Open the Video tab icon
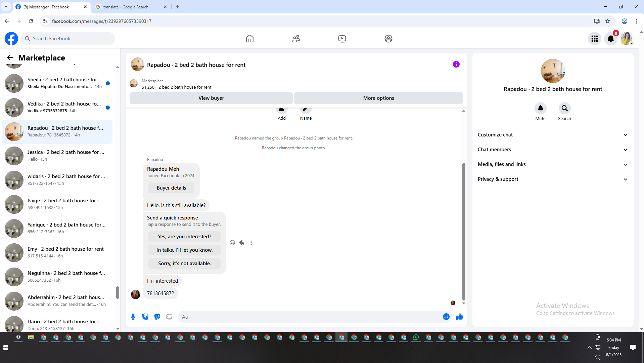Image resolution: width=644 pixels, height=363 pixels. pyautogui.click(x=342, y=39)
